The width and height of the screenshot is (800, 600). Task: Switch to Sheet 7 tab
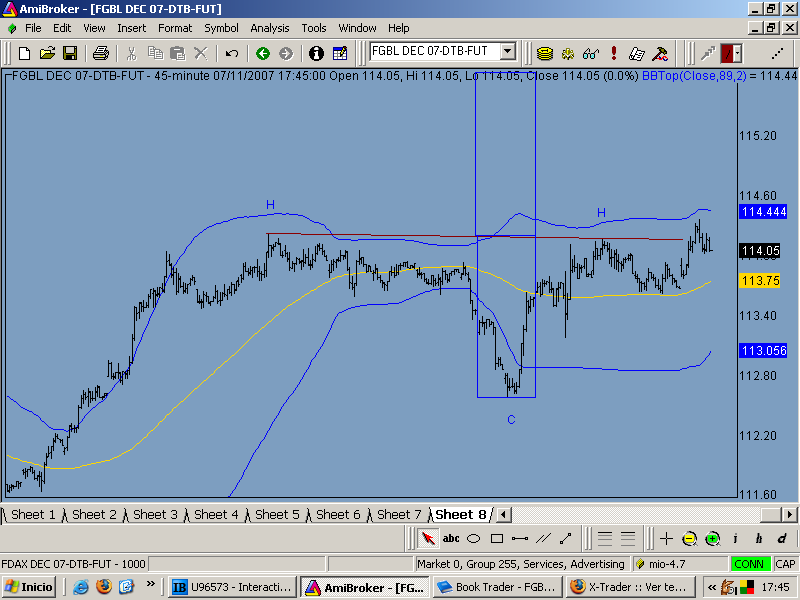click(399, 514)
